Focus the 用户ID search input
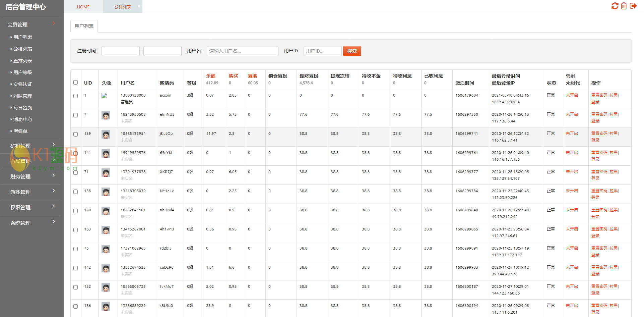The height and width of the screenshot is (317, 644). [323, 51]
